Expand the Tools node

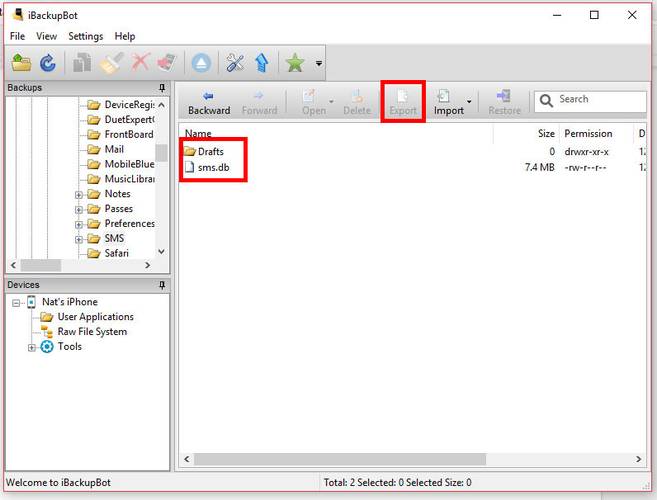tap(31, 348)
